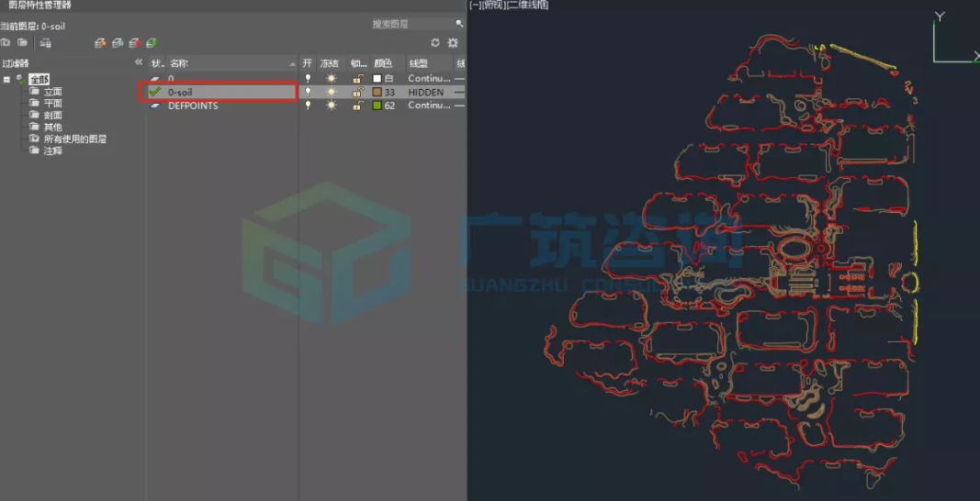Freeze the DEFPOINTS layer
980x501 pixels.
(x=332, y=106)
